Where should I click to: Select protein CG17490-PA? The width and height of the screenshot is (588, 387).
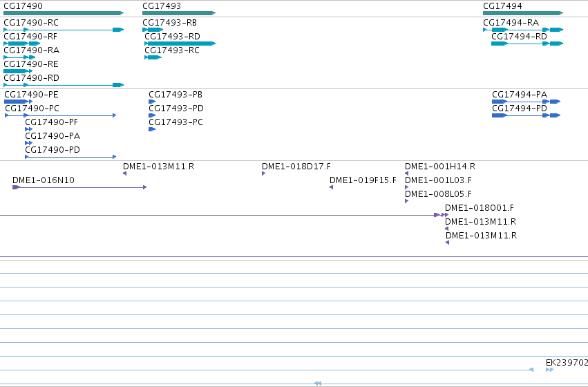click(x=53, y=136)
